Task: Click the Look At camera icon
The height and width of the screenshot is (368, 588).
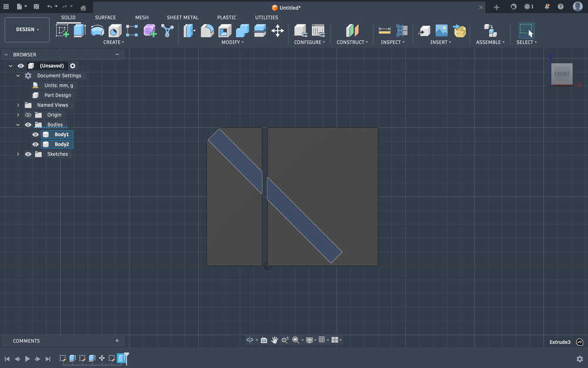Action: click(264, 340)
